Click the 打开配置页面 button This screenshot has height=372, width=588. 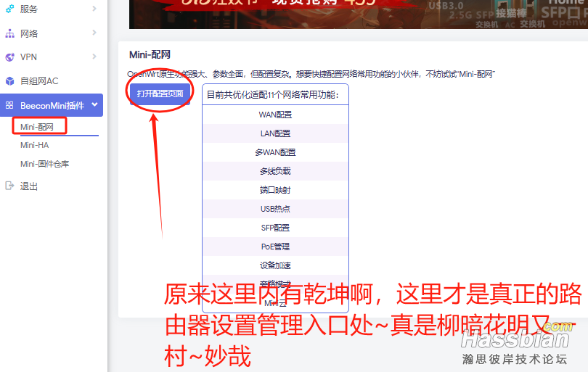(160, 94)
